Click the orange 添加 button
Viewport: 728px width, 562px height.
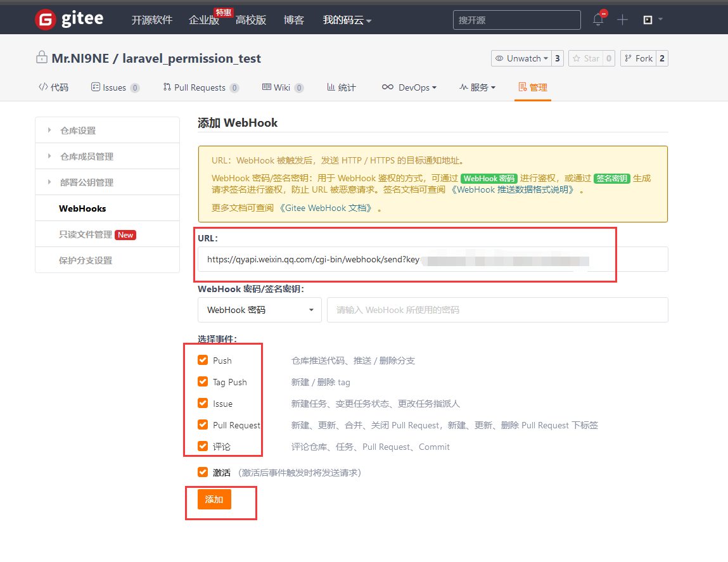tap(214, 499)
